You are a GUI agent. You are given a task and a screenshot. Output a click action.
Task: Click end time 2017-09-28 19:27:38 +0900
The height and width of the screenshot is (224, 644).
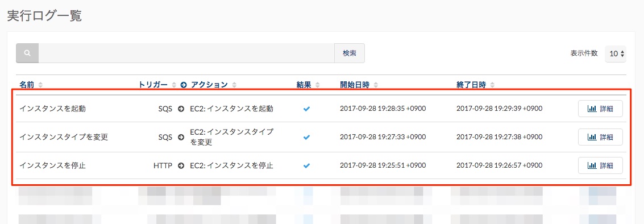point(500,137)
